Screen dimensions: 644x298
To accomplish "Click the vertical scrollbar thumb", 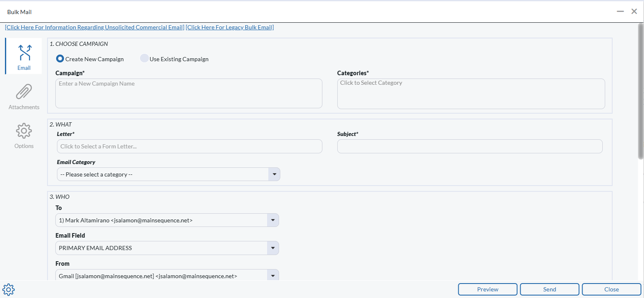I will point(641,91).
